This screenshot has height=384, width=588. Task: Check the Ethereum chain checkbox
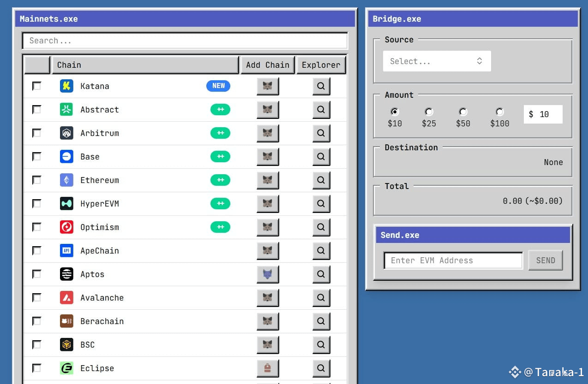pyautogui.click(x=36, y=180)
